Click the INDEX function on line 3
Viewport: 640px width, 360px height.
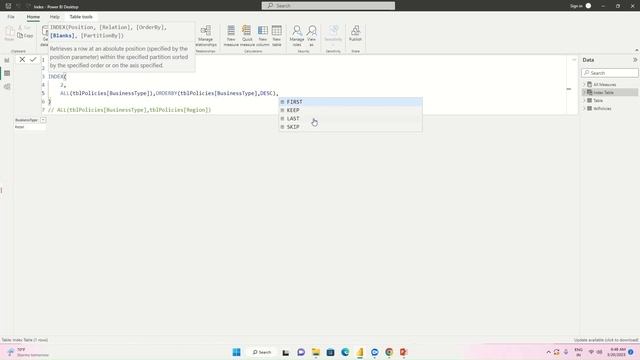click(x=56, y=76)
